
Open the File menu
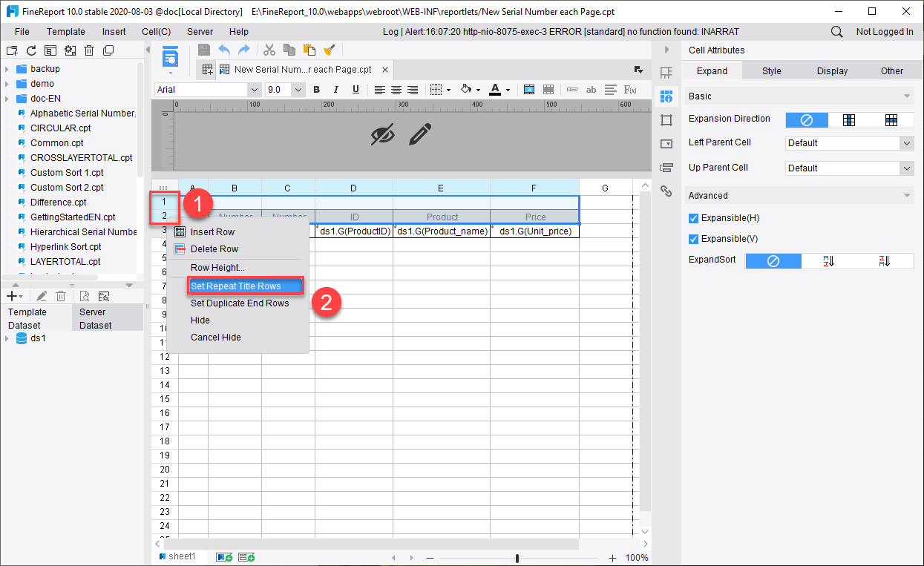coord(22,32)
